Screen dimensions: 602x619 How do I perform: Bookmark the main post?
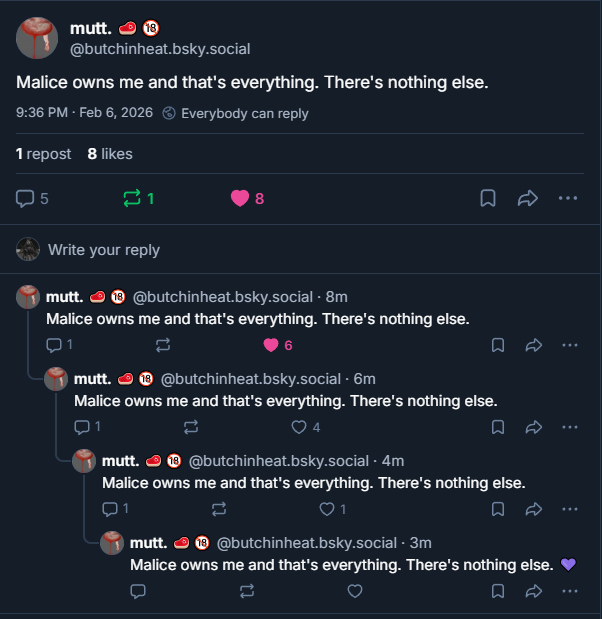pos(488,198)
